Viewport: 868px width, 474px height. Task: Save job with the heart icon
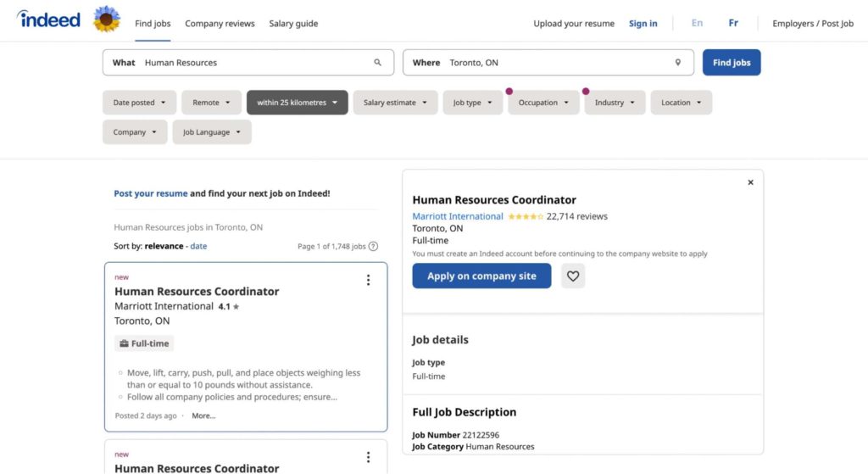point(573,276)
